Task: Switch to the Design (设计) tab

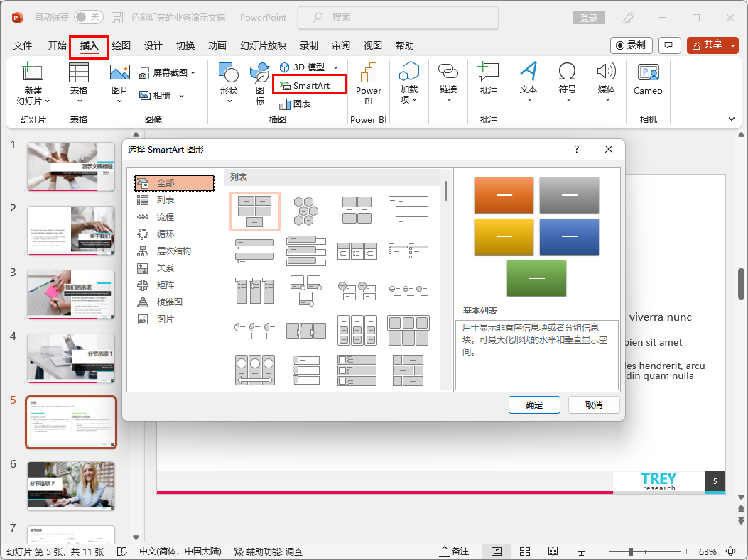Action: pyautogui.click(x=153, y=45)
